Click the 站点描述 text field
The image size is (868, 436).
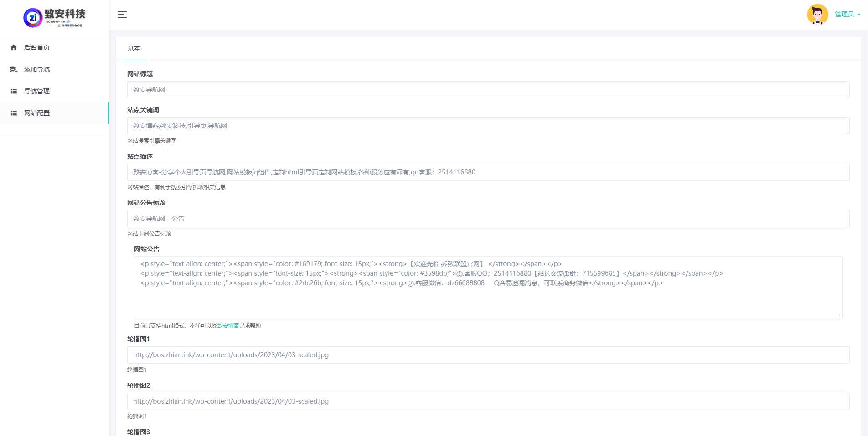pyautogui.click(x=488, y=172)
